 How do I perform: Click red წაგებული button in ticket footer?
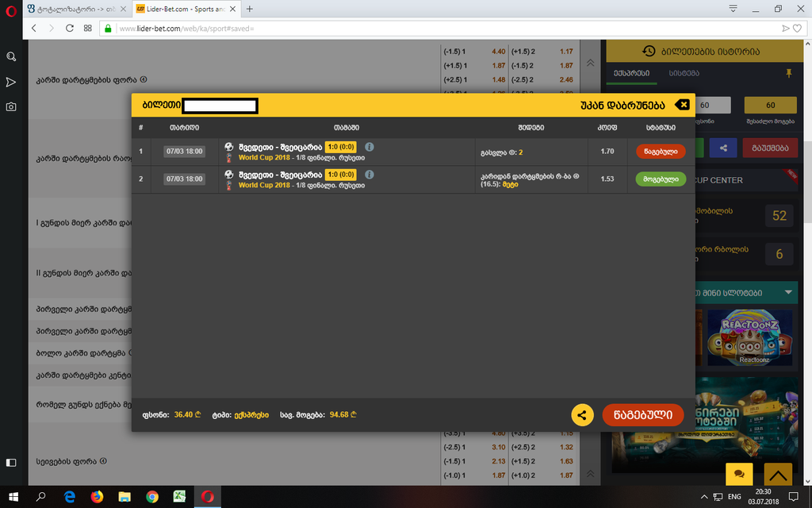tap(642, 414)
